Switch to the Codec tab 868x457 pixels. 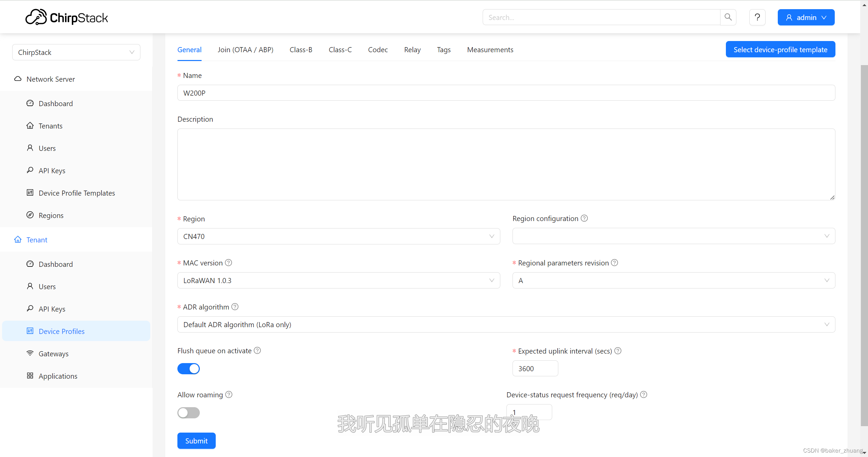pos(378,49)
